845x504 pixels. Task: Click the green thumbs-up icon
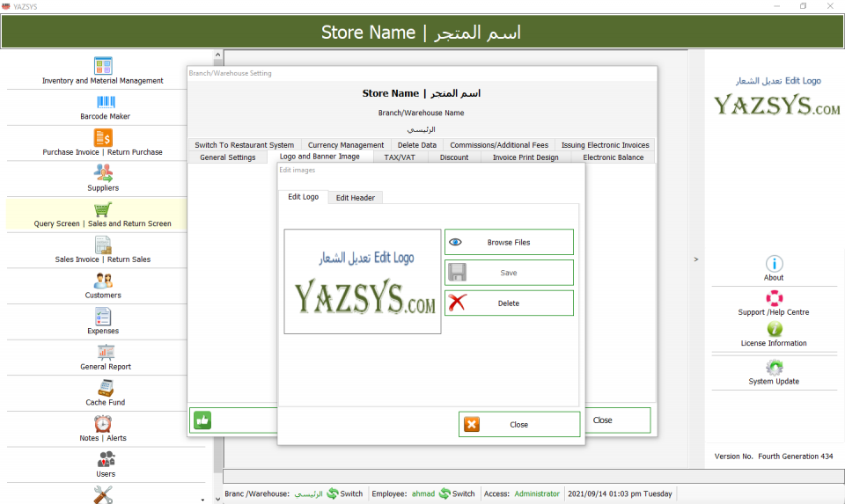(x=203, y=420)
